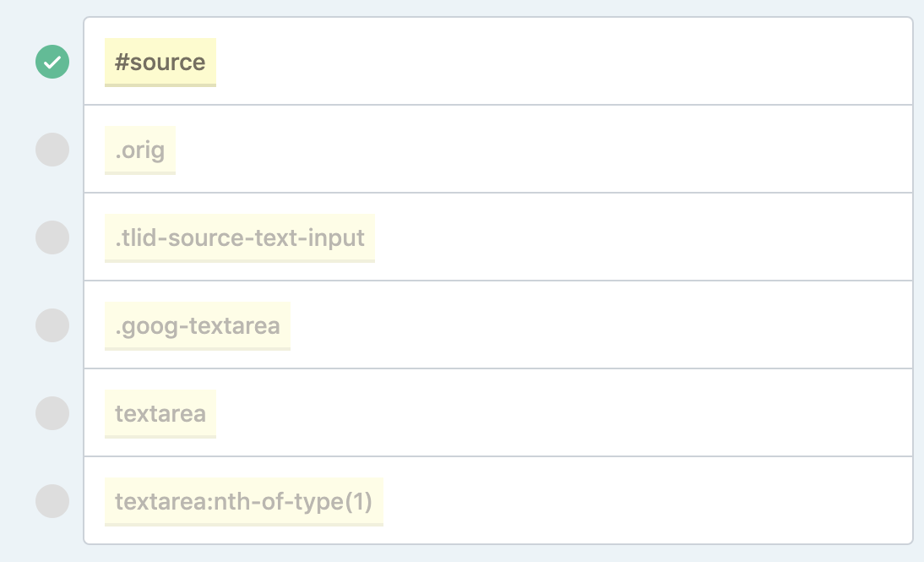
Task: Select the radio circle next to .orig
Action: (52, 150)
